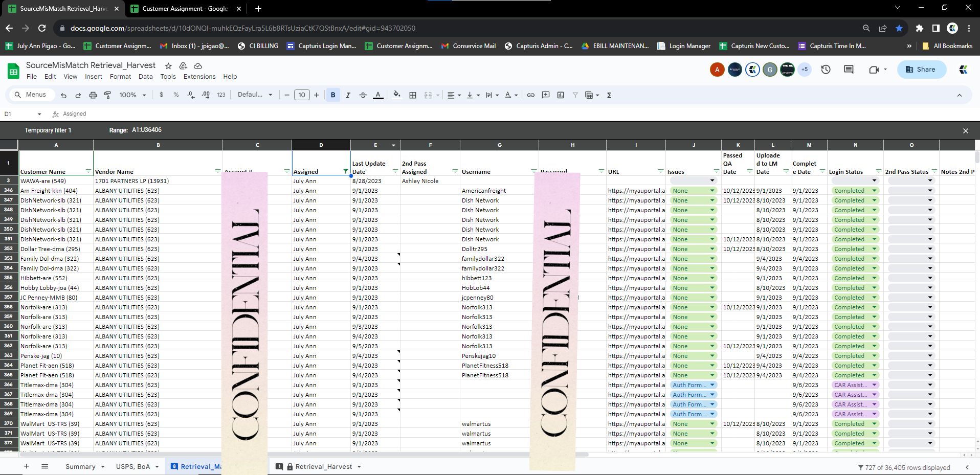Bookmark this tab star icon
The image size is (980, 475).
point(899,28)
